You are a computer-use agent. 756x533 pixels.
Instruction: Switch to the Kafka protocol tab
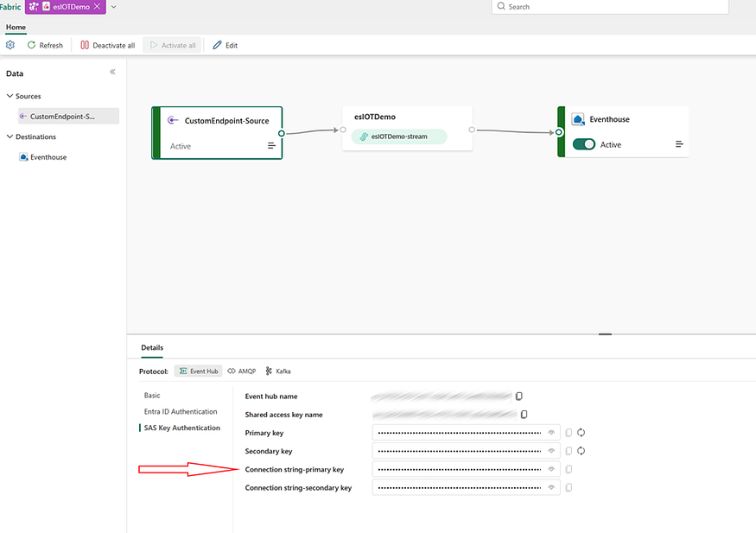tap(277, 371)
